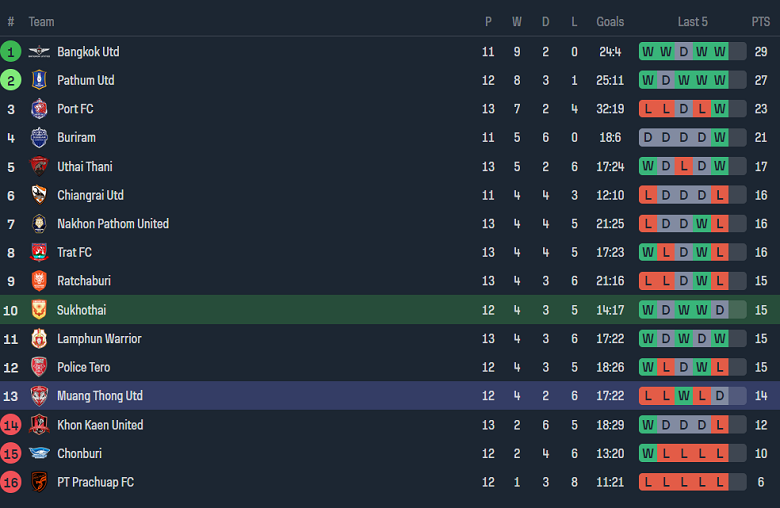Sort the table by PTS column
780x508 pixels.
[761, 22]
